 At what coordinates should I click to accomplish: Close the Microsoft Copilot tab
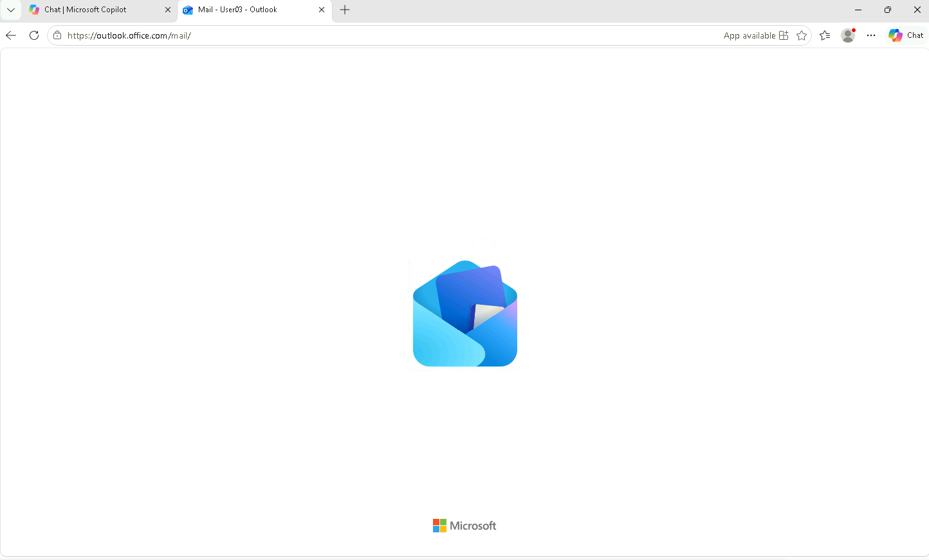[x=168, y=10]
